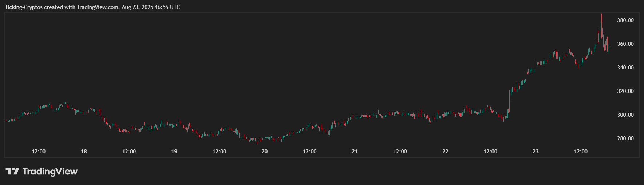This screenshot has width=644, height=185.
Task: Click the 340.00 price axis label
Action: click(x=625, y=68)
